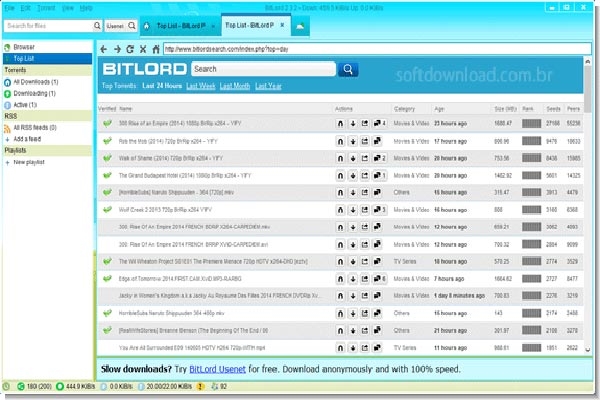The width and height of the screenshot is (600, 400).
Task: Click the share icon for 'The Grand Budapest Hotel'
Action: coord(365,176)
